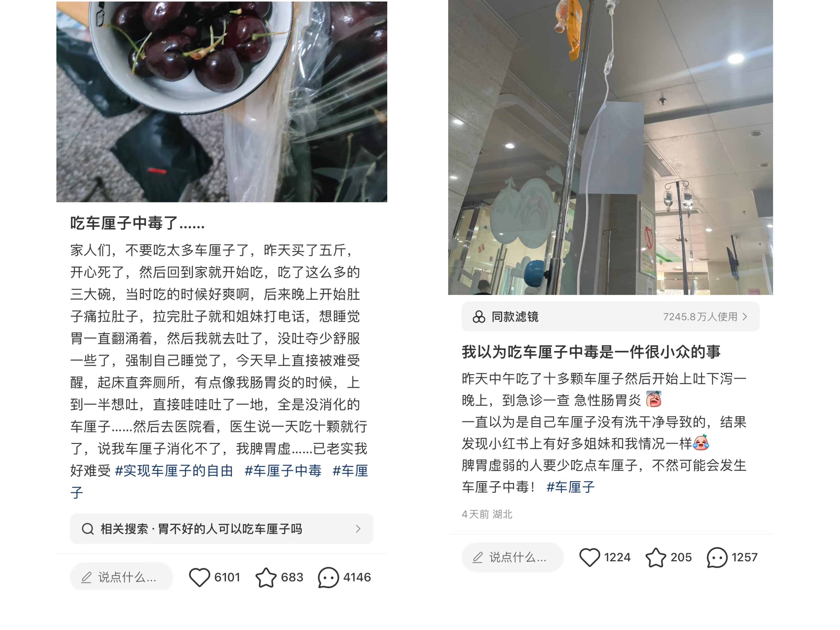The height and width of the screenshot is (630, 840).
Task: Like the right post with 1224 likes
Action: point(589,557)
